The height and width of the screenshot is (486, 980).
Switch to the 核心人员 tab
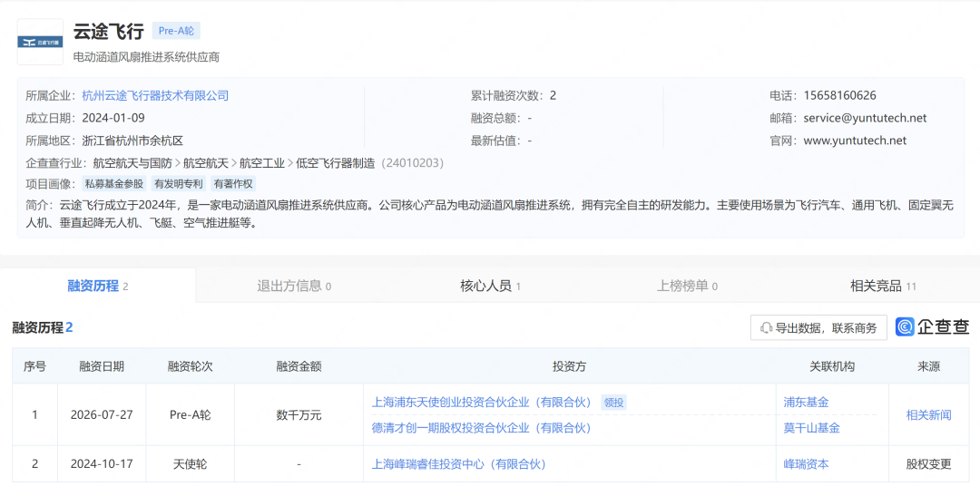click(490, 287)
